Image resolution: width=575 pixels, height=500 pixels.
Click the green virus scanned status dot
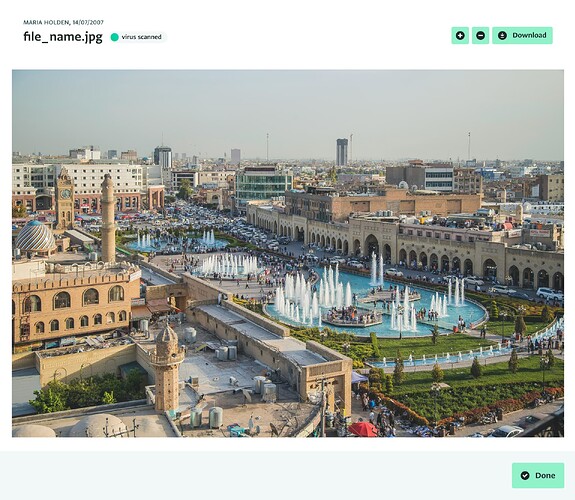point(114,37)
